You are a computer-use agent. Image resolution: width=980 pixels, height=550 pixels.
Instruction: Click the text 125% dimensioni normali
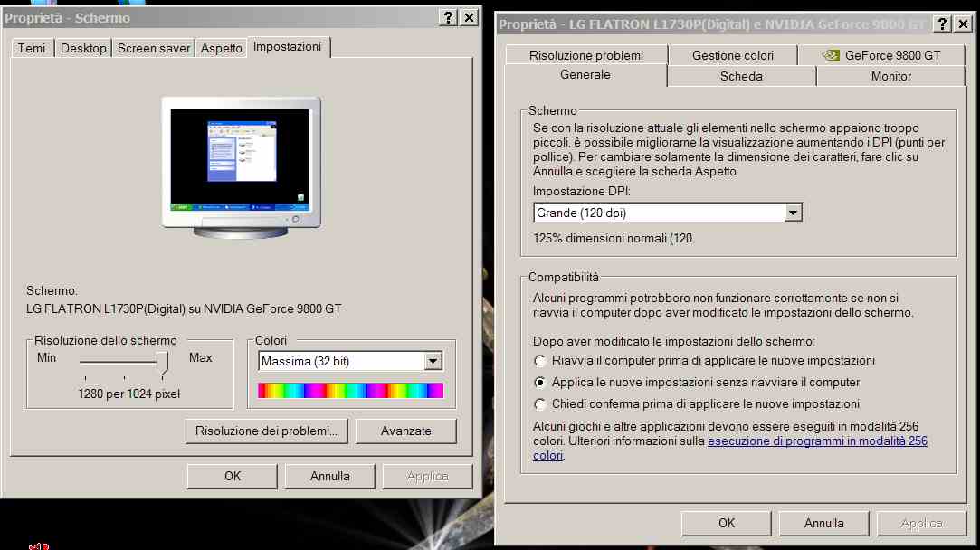pos(613,238)
